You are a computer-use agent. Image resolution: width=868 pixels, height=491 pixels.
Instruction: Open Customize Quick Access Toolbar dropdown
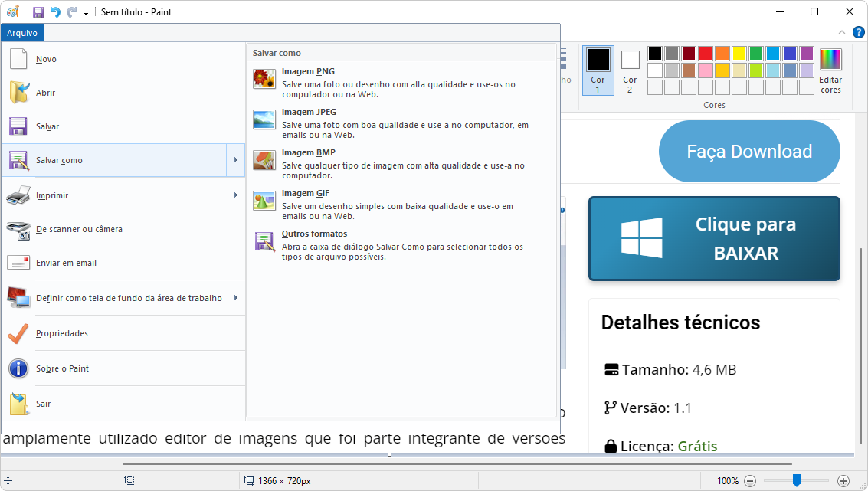pos(87,13)
